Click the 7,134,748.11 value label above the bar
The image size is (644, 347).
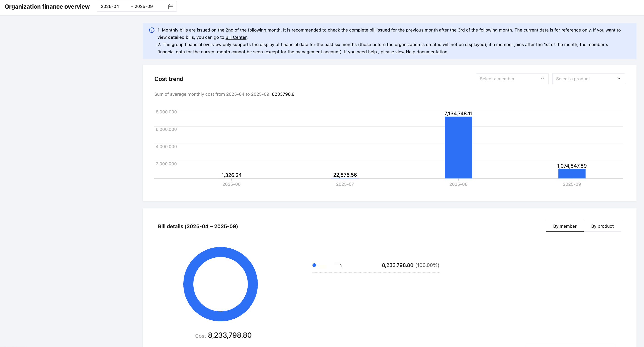(458, 113)
